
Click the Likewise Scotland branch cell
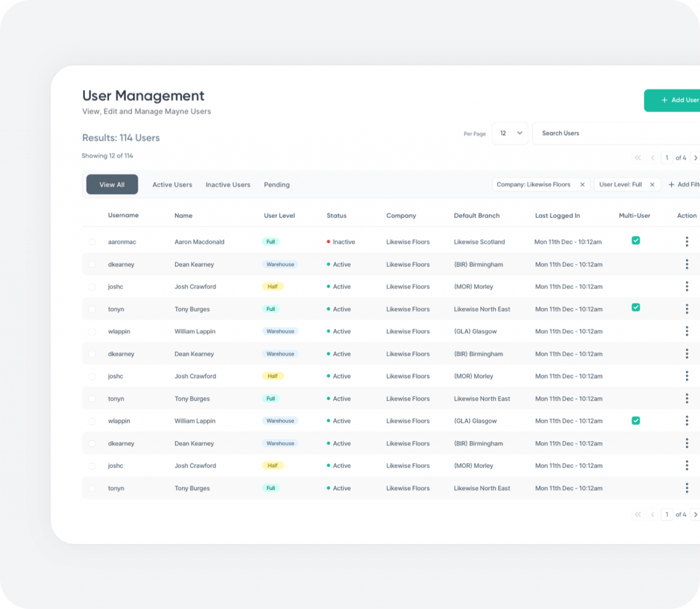pyautogui.click(x=480, y=242)
